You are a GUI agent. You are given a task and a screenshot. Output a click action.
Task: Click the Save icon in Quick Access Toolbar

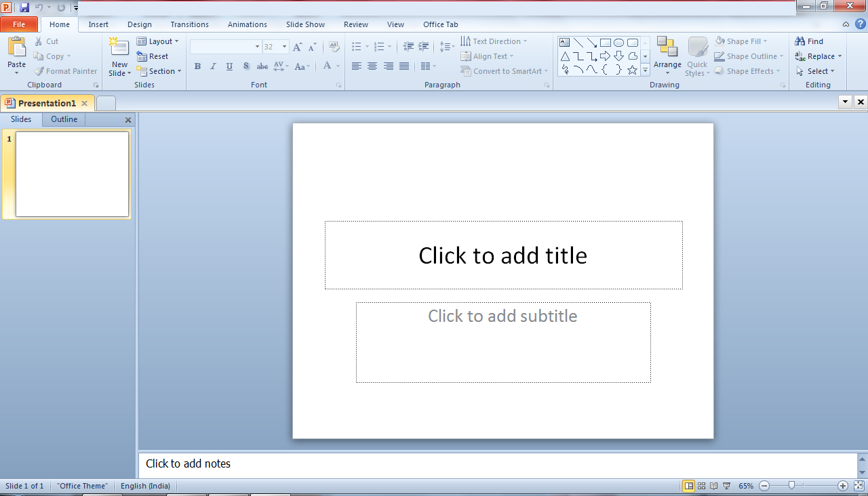click(24, 7)
